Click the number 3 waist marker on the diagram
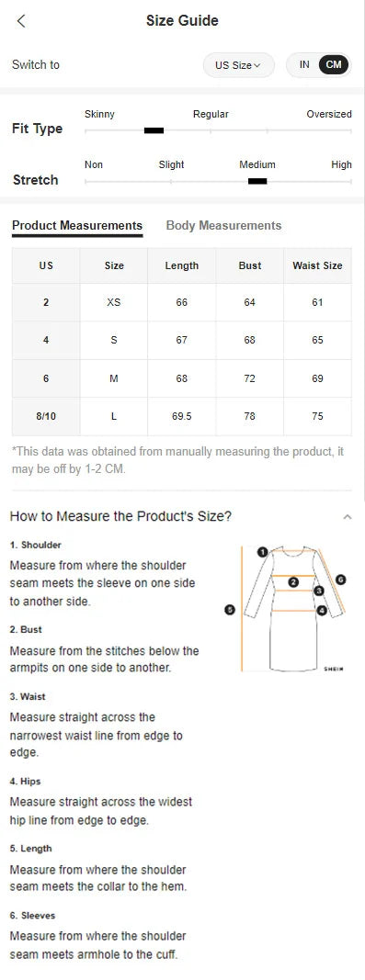 319,591
